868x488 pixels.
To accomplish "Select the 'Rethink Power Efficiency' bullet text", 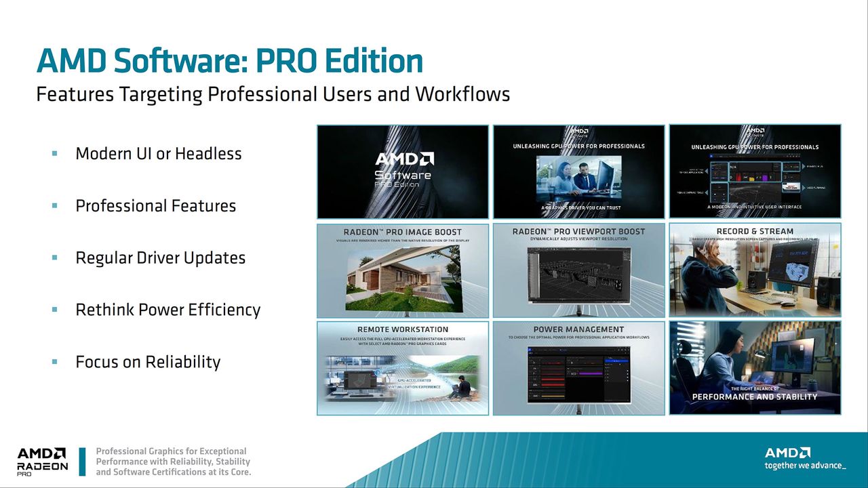I will coord(168,310).
